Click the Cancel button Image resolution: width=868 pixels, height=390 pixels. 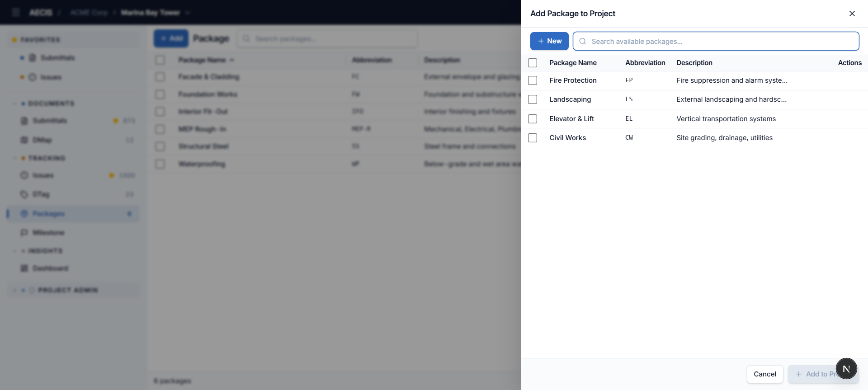click(x=765, y=374)
